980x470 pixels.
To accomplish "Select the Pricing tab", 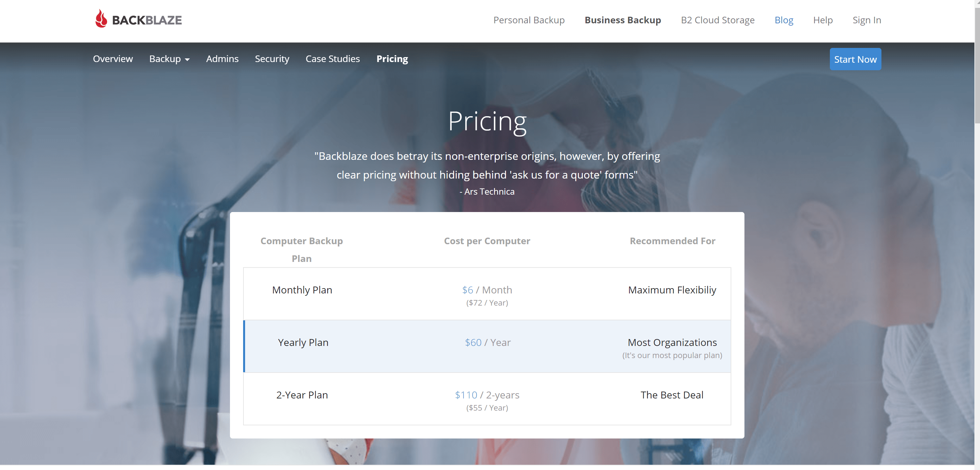I will (x=392, y=59).
